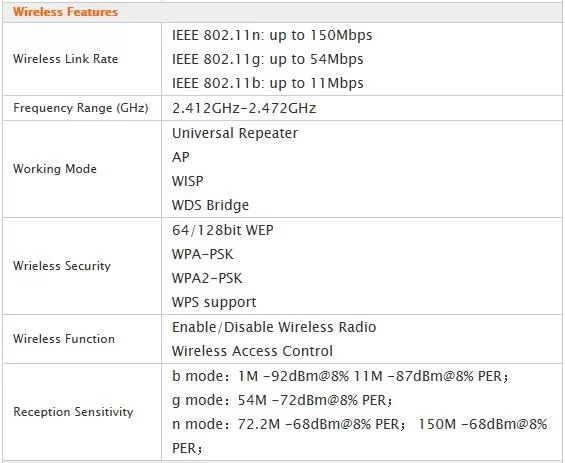Select the Reception Sensitivity label

click(73, 412)
